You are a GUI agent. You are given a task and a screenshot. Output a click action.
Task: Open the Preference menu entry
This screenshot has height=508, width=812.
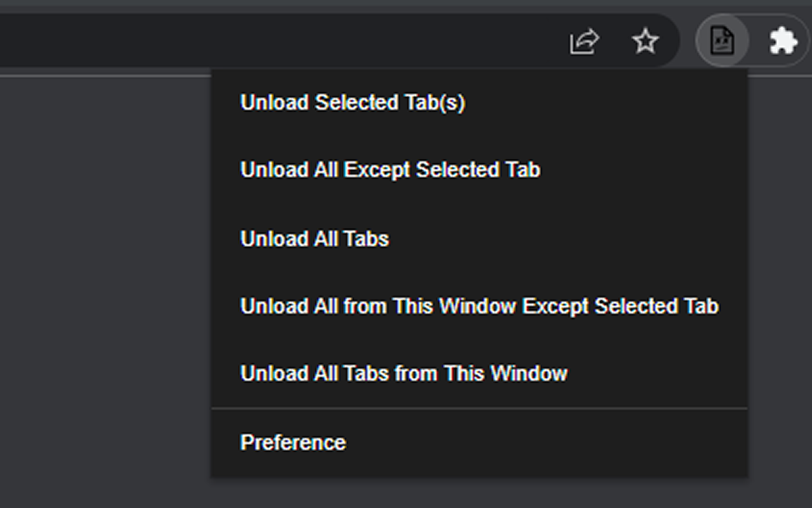point(293,443)
